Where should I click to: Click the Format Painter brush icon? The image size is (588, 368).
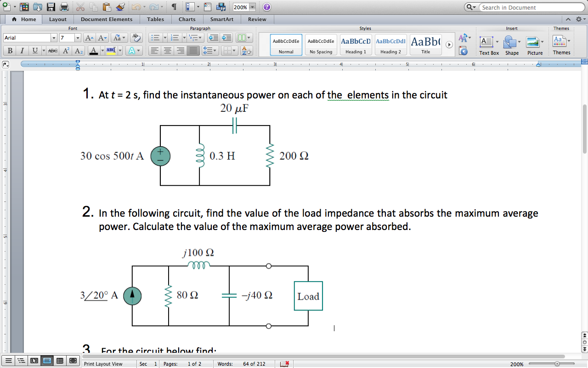121,7
